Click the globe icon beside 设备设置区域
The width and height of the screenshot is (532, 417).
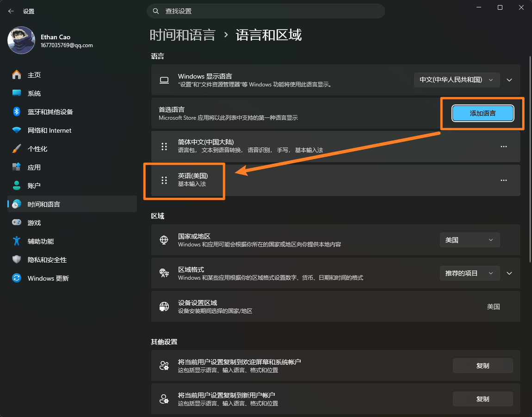(164, 307)
